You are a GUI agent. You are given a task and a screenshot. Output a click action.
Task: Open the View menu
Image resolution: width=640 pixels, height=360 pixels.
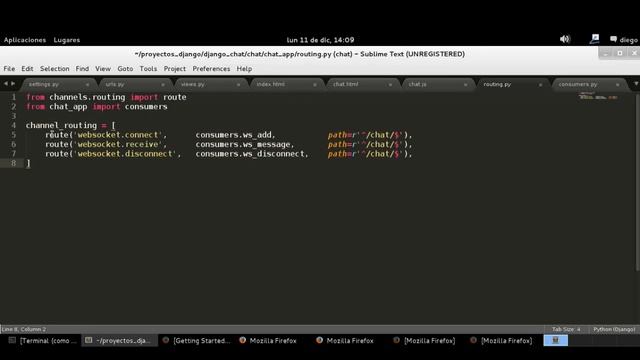(103, 69)
